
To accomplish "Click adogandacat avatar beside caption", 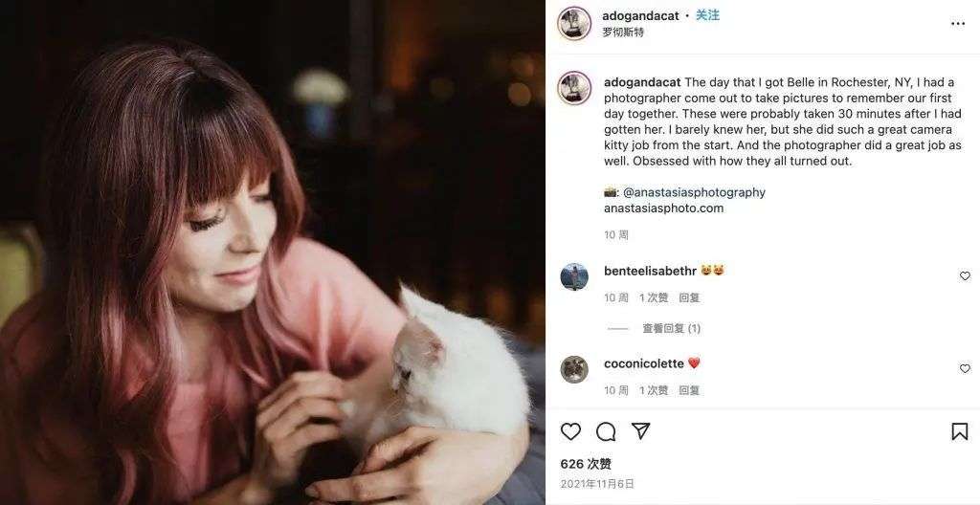I will pyautogui.click(x=574, y=87).
